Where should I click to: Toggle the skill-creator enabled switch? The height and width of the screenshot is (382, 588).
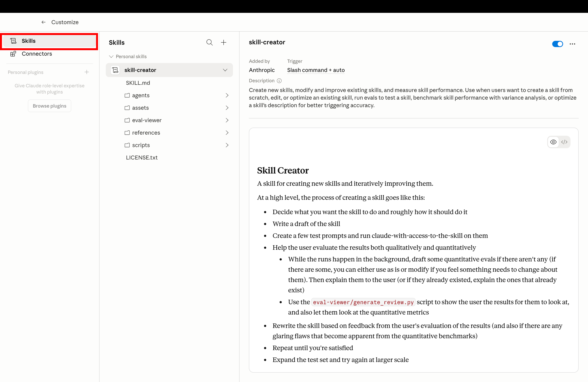tap(557, 44)
